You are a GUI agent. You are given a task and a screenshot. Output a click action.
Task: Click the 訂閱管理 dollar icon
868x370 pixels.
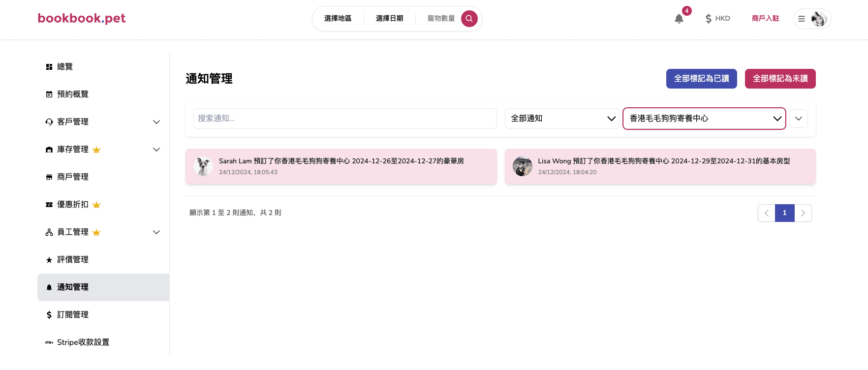click(x=49, y=315)
